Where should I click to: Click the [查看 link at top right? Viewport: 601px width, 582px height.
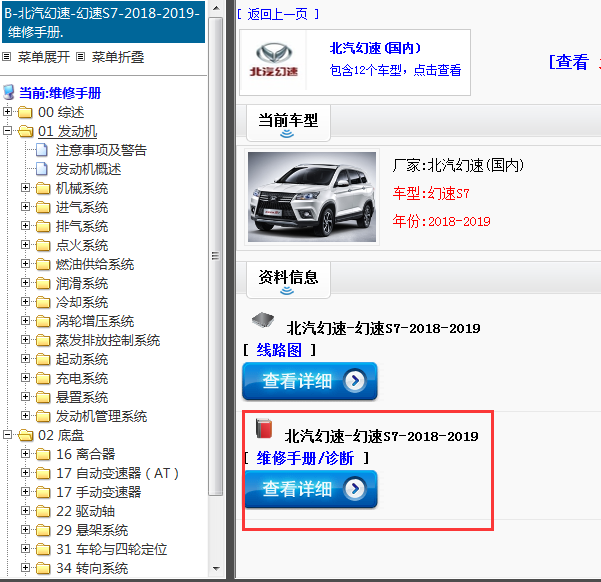(569, 62)
